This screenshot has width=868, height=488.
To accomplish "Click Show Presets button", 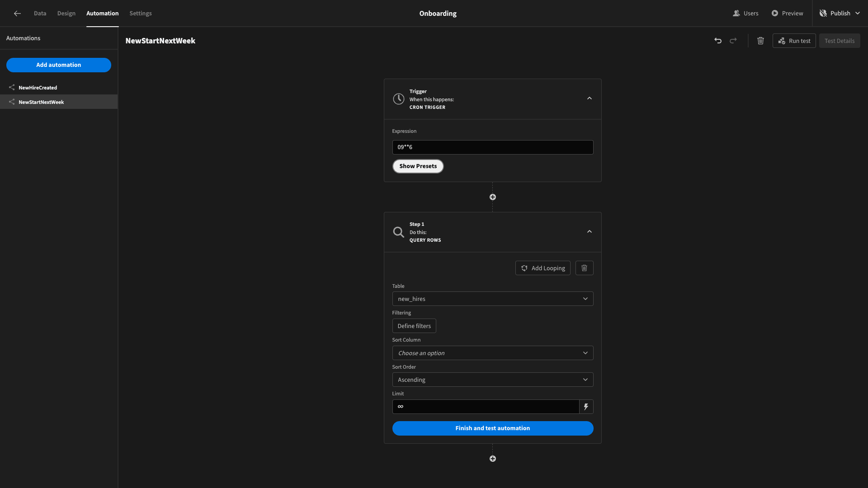I will pyautogui.click(x=418, y=166).
